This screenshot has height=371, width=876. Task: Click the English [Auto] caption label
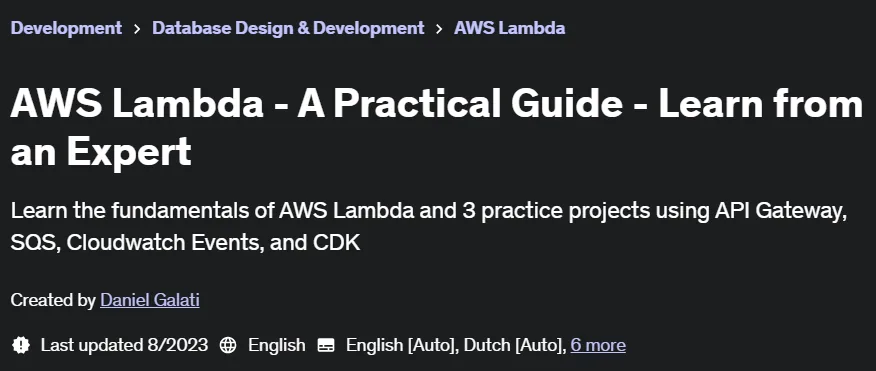pyautogui.click(x=400, y=345)
